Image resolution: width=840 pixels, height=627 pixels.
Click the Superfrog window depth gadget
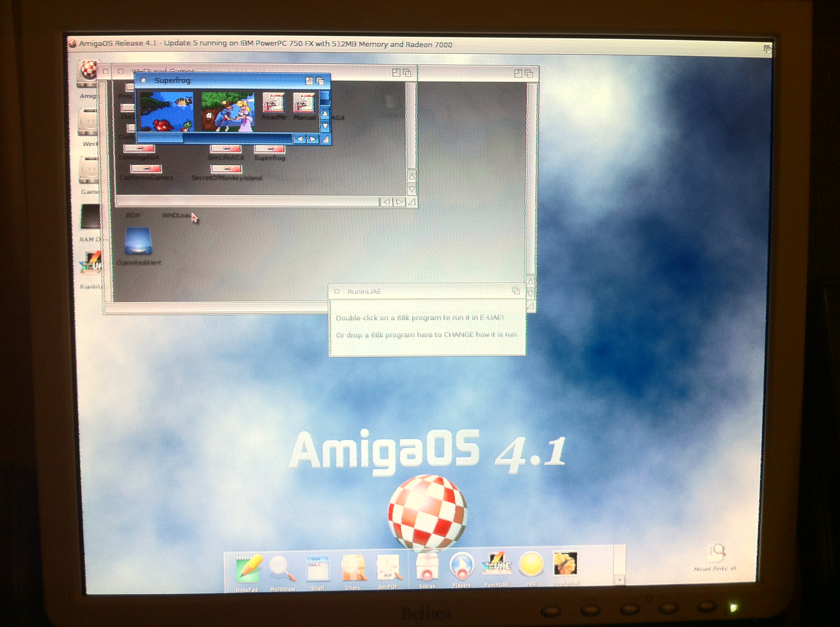pyautogui.click(x=320, y=81)
